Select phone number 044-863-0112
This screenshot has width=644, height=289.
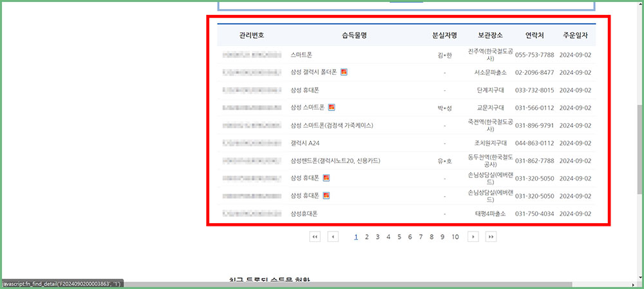[535, 143]
